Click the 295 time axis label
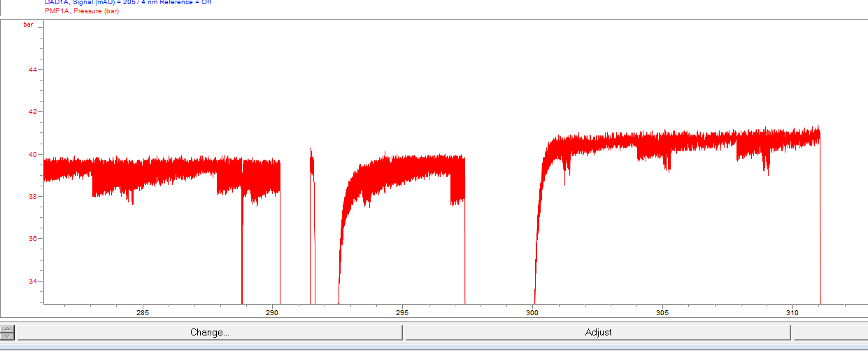Screen dimensions: 868x353 pos(402,312)
